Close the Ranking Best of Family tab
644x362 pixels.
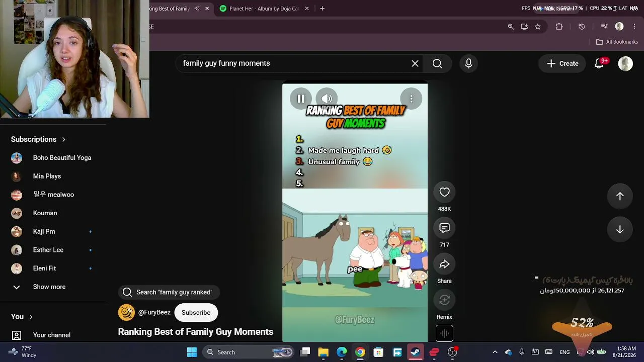point(207,9)
